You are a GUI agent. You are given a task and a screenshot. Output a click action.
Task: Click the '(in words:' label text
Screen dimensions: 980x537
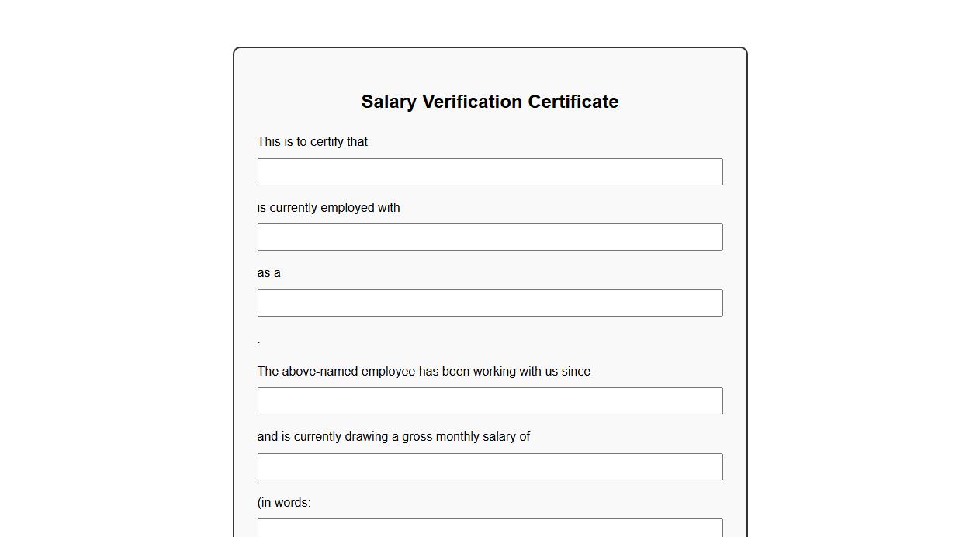tap(284, 503)
